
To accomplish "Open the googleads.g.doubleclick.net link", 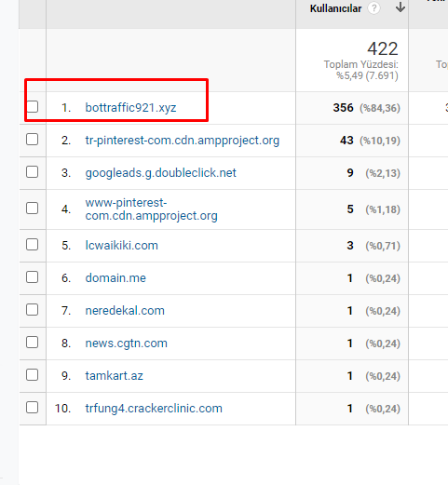I will (x=161, y=173).
